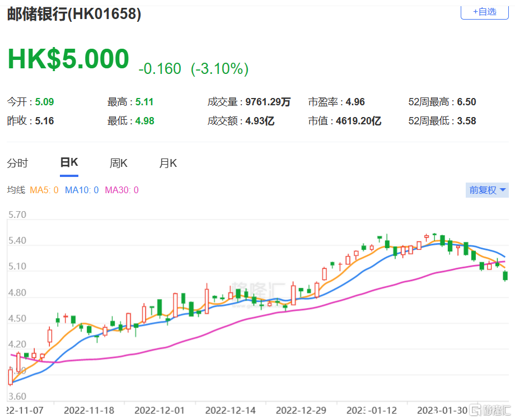
Task: Click the MA10 moving average label
Action: (82, 190)
